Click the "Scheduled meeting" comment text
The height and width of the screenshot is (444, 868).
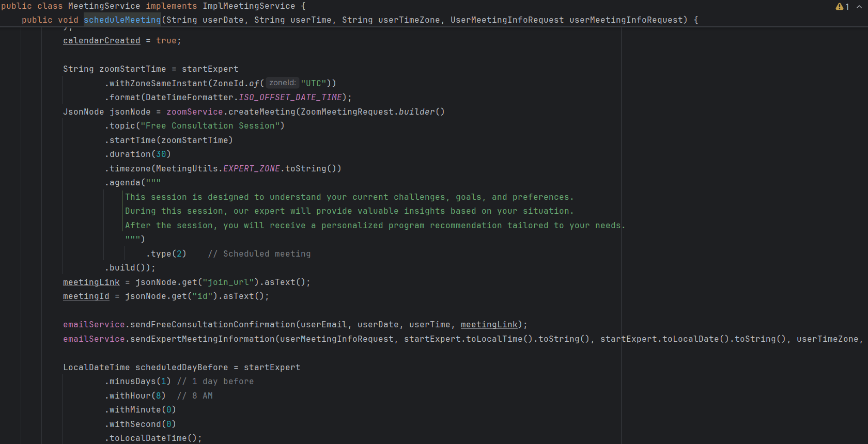pyautogui.click(x=267, y=254)
